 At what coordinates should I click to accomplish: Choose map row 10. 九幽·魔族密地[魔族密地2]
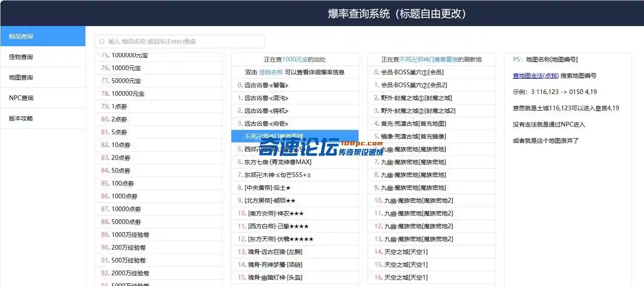431,200
